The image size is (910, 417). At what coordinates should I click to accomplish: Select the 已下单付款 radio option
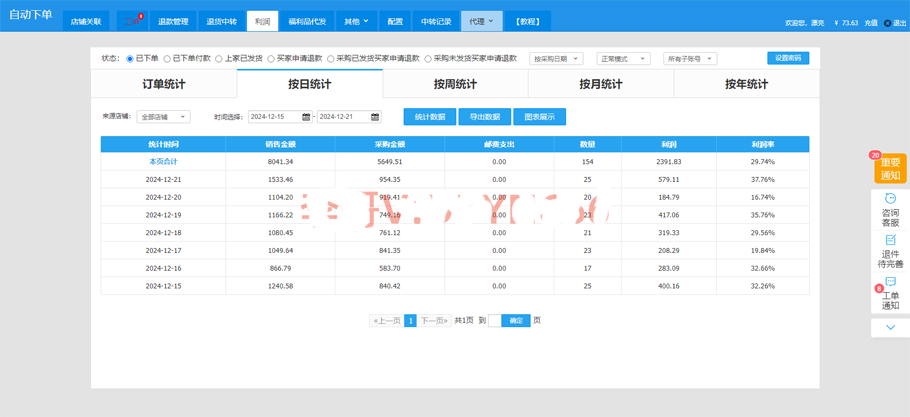167,59
